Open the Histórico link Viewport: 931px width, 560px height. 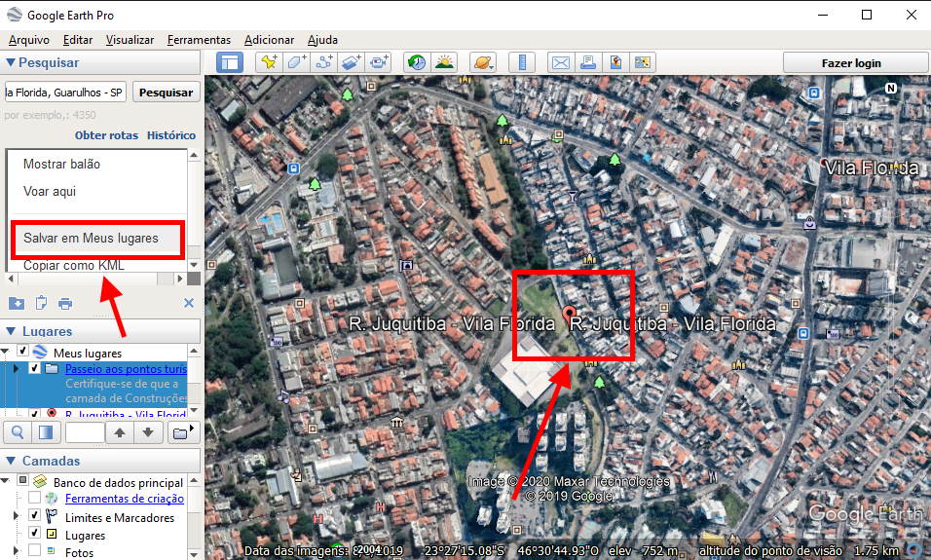point(171,135)
